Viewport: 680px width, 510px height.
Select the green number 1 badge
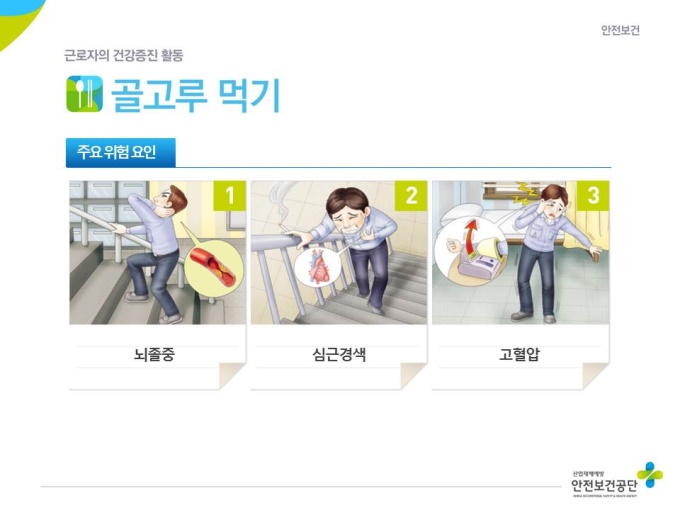229,196
